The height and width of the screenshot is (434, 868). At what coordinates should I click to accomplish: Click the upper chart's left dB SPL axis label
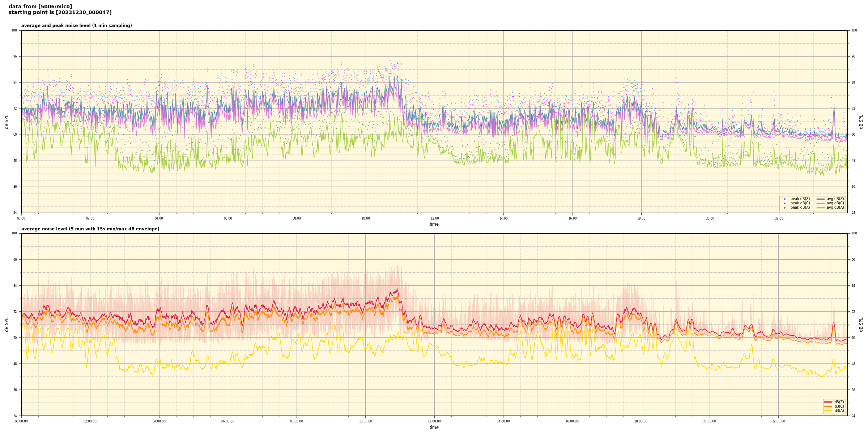pyautogui.click(x=7, y=122)
